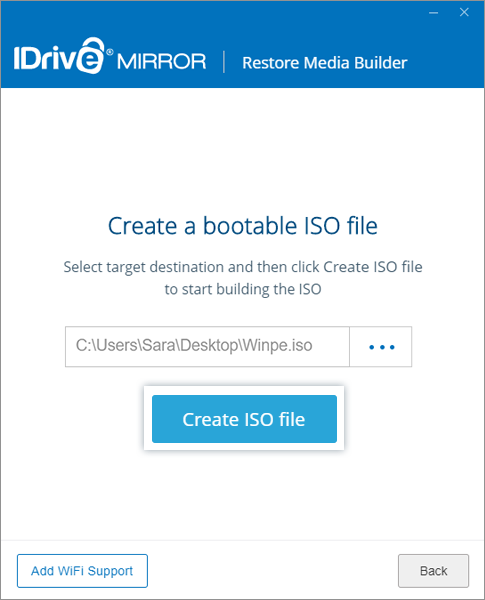Focus the ISO destination path field
Screen dimensions: 485x600
point(207,347)
